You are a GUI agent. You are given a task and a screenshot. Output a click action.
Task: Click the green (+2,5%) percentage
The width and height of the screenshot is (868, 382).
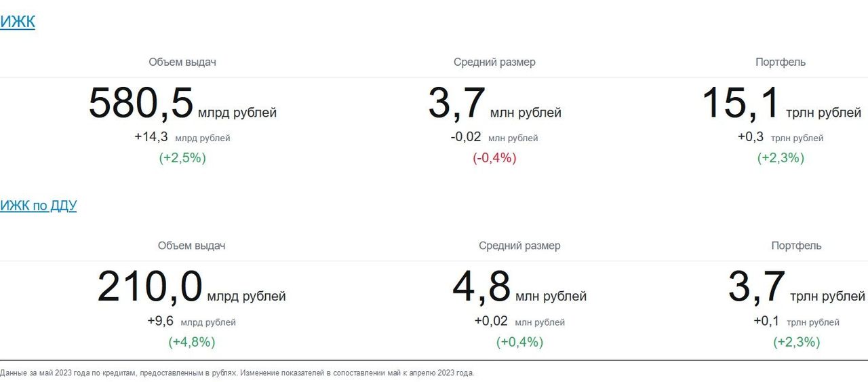tap(182, 158)
